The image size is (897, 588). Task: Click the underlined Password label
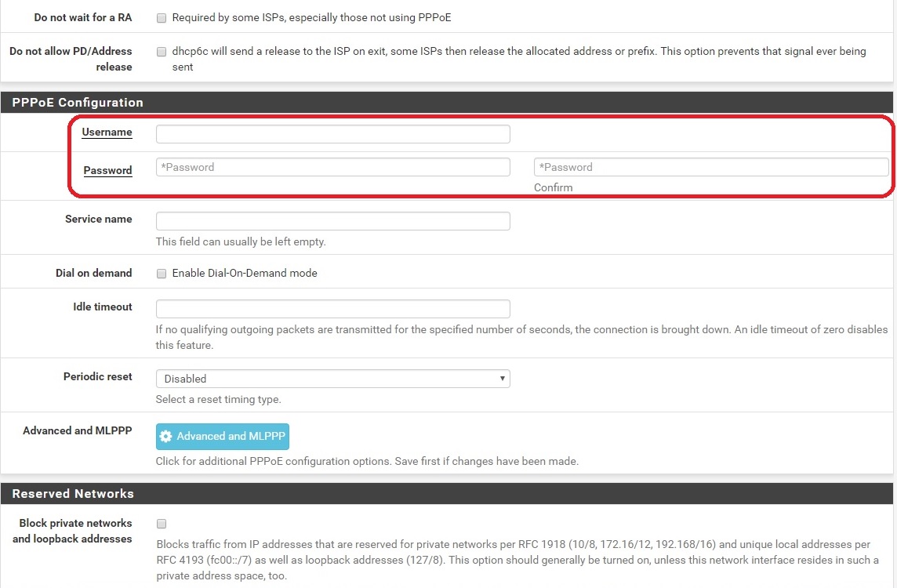107,170
